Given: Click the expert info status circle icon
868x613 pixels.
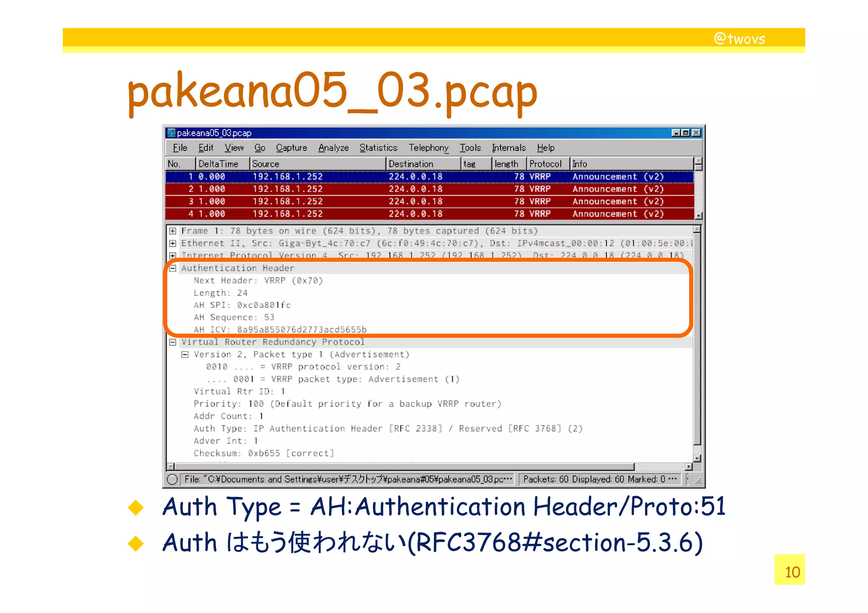Looking at the screenshot, I should click(x=172, y=479).
